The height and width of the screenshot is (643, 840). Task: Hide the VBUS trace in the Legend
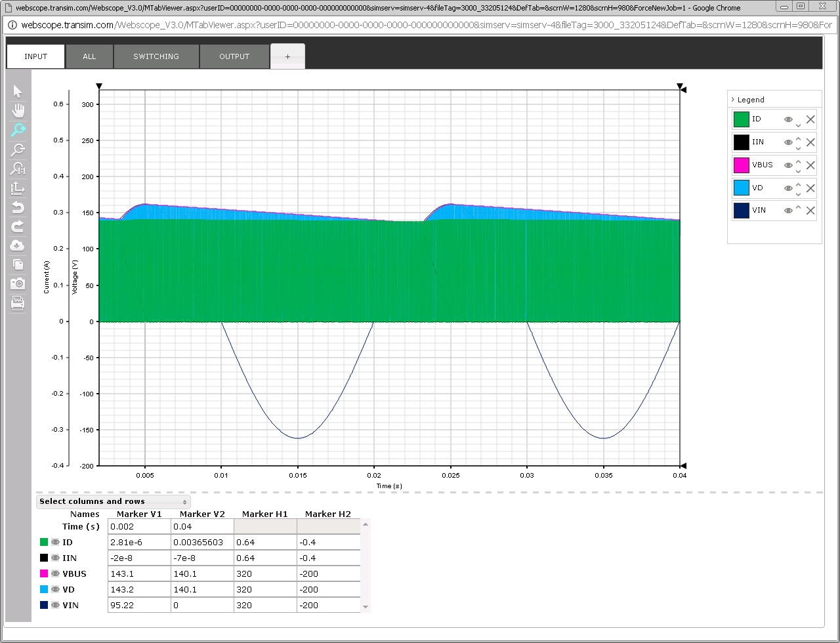click(788, 165)
